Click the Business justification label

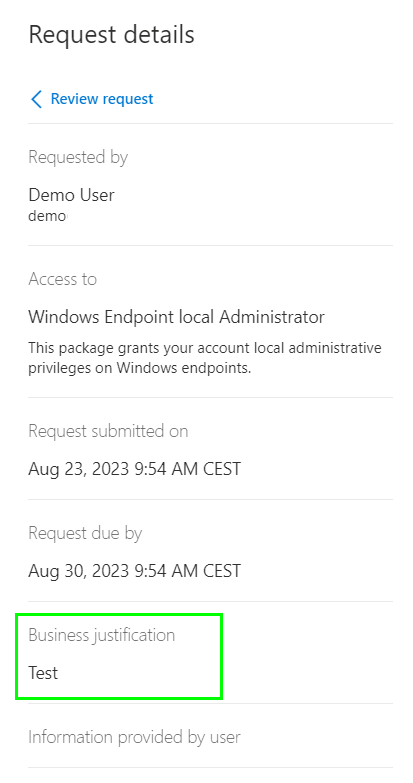point(101,635)
